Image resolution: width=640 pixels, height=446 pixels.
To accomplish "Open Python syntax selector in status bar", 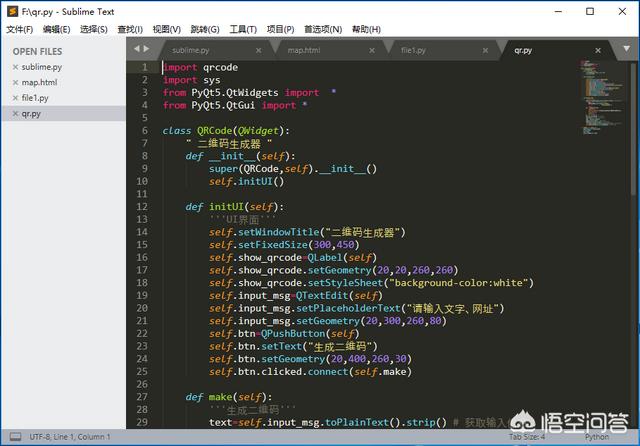I will pos(597,437).
